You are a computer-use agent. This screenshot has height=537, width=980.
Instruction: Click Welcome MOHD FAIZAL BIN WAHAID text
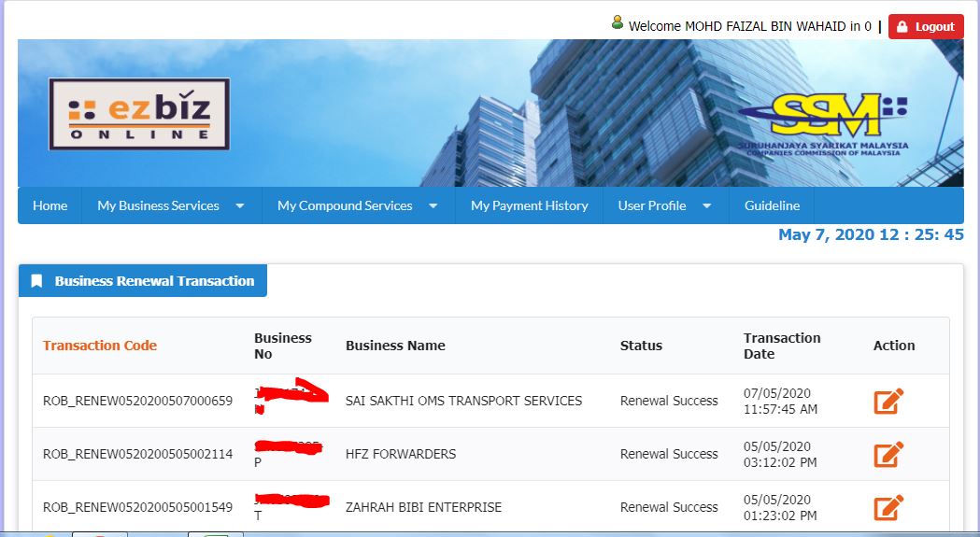click(750, 26)
